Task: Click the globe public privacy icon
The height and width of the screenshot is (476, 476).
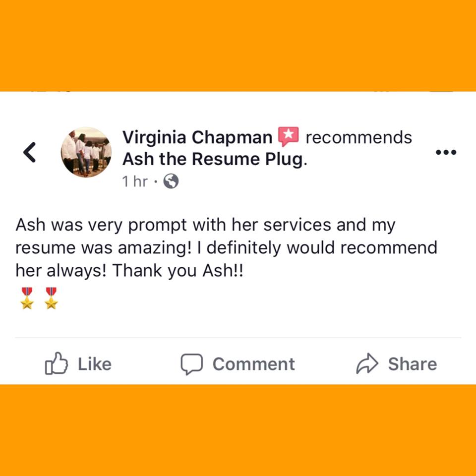Action: (x=171, y=181)
